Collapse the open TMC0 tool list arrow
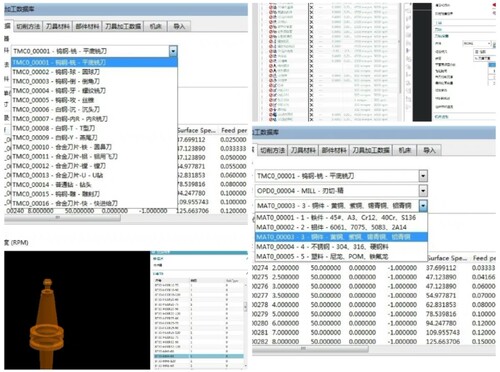 tap(173, 51)
